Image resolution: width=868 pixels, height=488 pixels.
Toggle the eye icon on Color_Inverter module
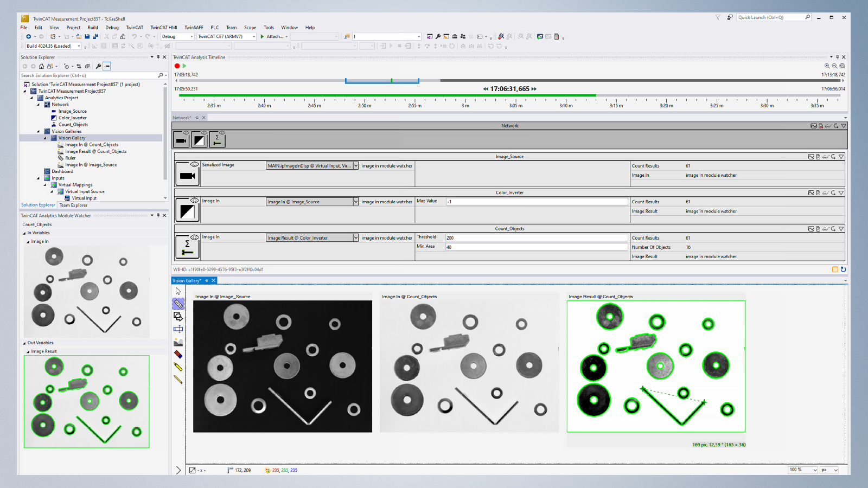(x=194, y=200)
